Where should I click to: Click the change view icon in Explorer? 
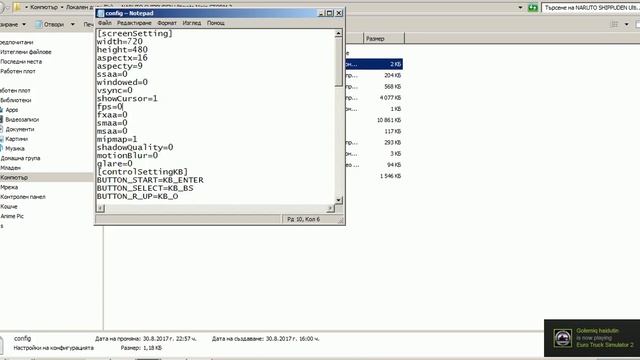tap(614, 24)
